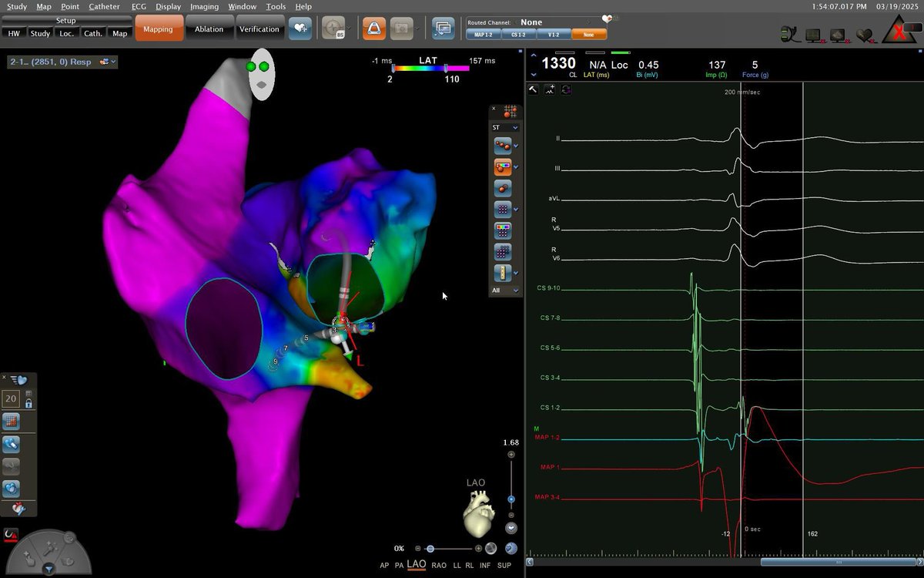Expand the tool wheel filter triangle
The height and width of the screenshot is (578, 924).
pyautogui.click(x=49, y=570)
